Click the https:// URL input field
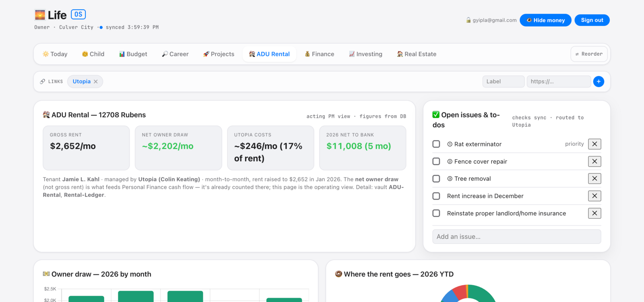 point(559,81)
